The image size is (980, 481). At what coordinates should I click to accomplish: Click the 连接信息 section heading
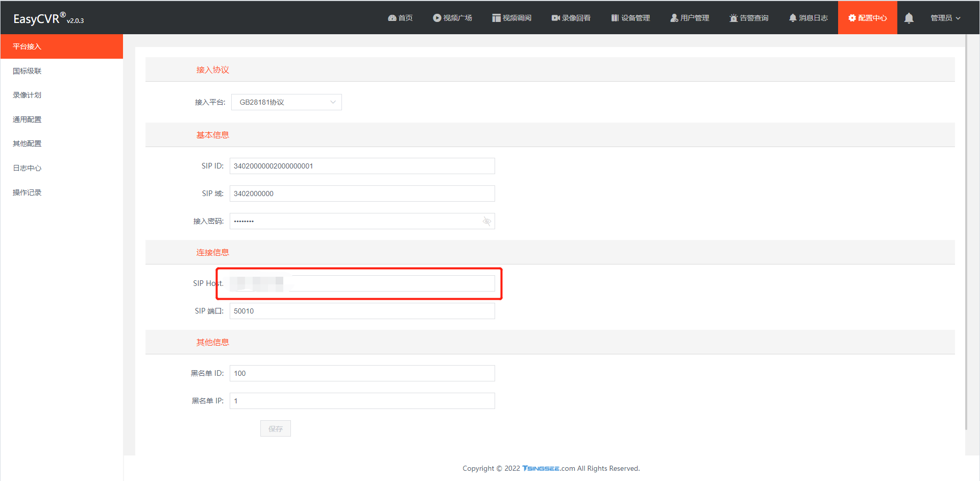[213, 253]
